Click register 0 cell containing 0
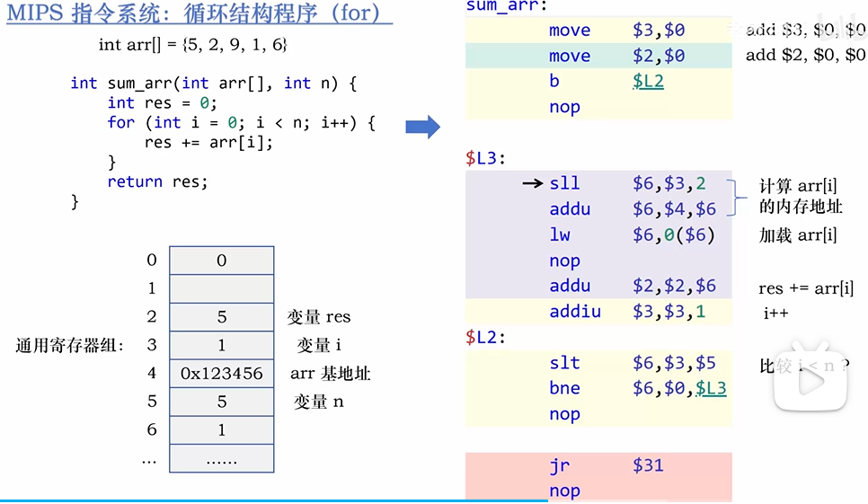This screenshot has width=868, height=504. coord(221,260)
